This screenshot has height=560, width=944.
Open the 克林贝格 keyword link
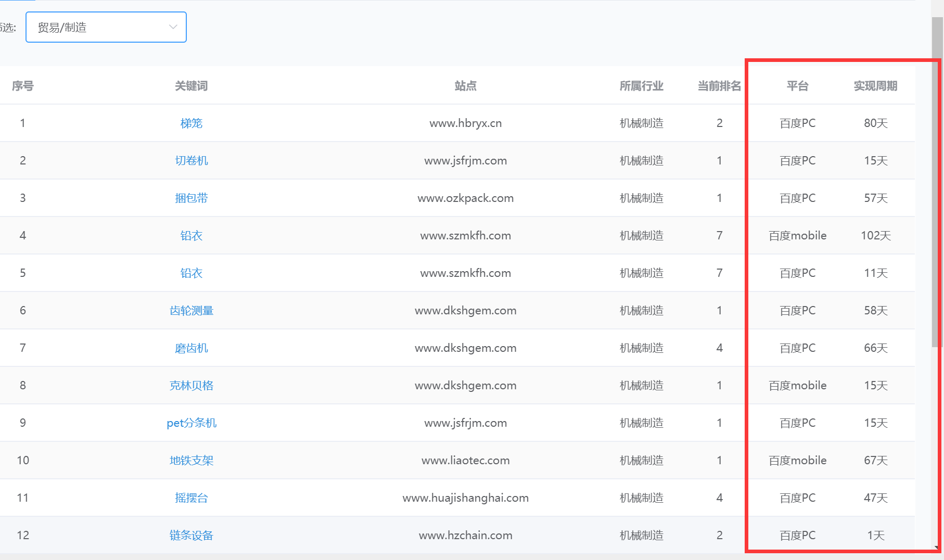click(191, 386)
